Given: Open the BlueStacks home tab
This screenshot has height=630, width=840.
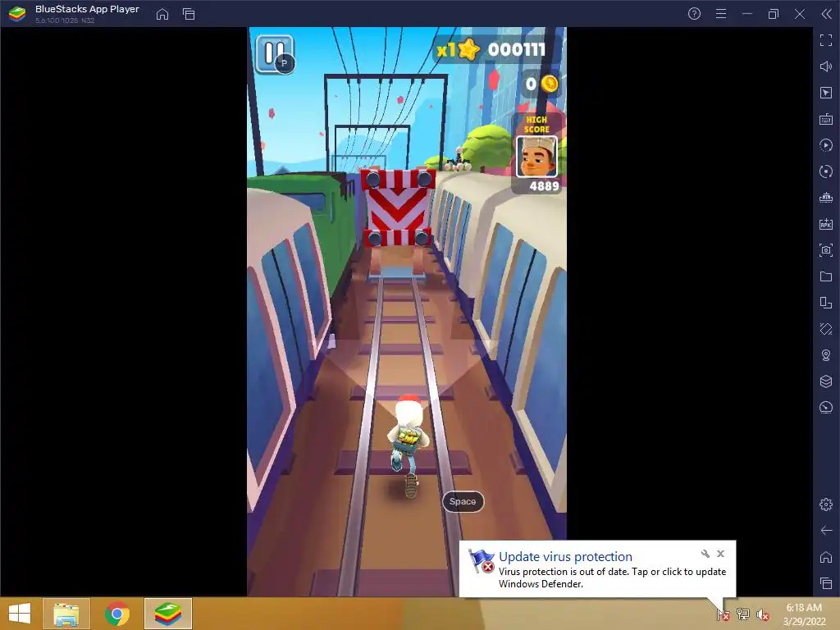Looking at the screenshot, I should (x=162, y=14).
